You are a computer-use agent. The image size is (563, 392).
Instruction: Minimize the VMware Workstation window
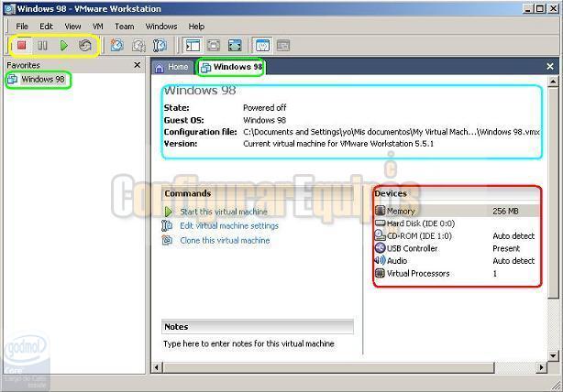coord(528,8)
